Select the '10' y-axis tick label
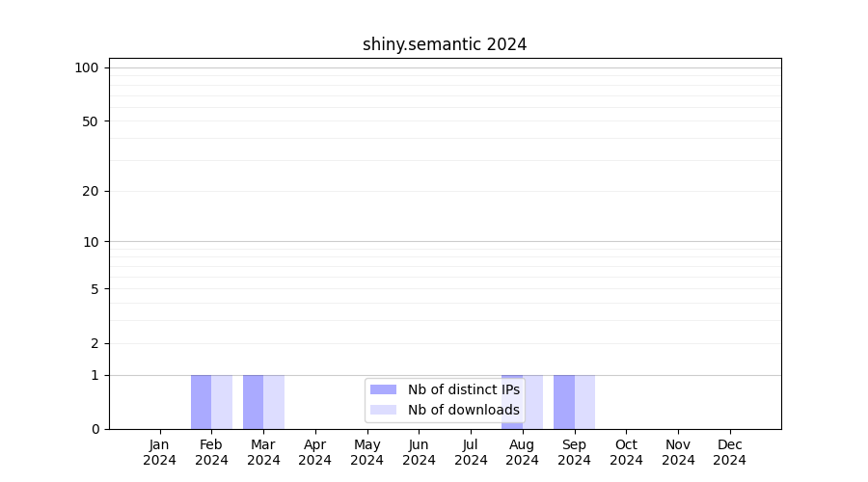This screenshot has width=868, height=482. pos(91,242)
